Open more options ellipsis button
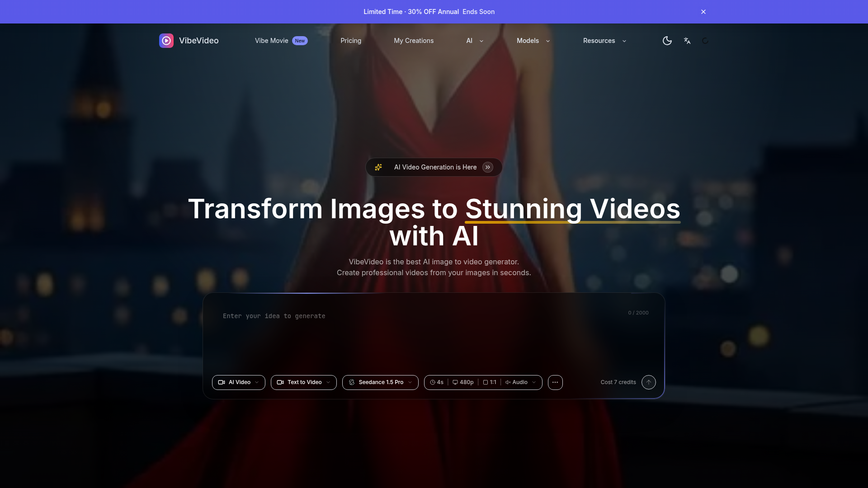Viewport: 868px width, 488px height. (555, 382)
